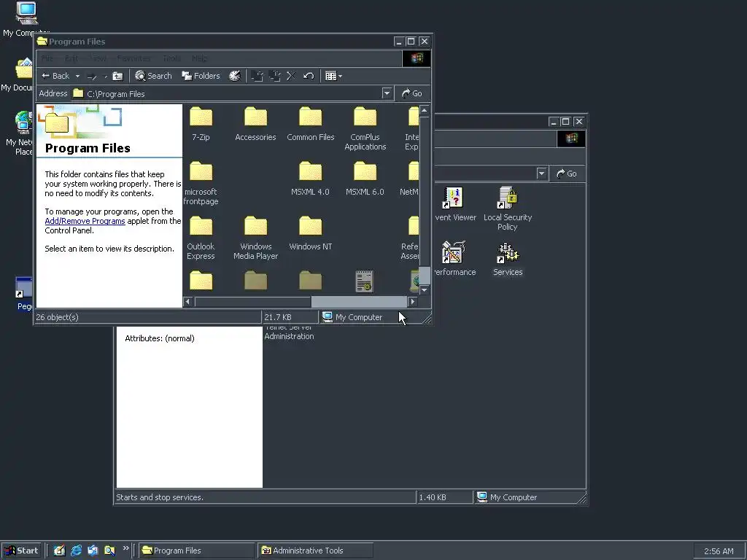Click Show Desktop quick launch icon
747x560 pixels.
59,551
